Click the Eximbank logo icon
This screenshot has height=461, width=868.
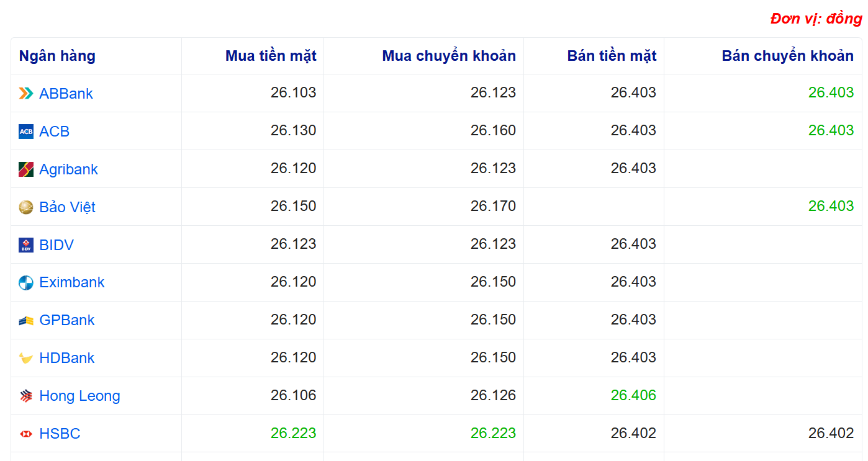[26, 283]
